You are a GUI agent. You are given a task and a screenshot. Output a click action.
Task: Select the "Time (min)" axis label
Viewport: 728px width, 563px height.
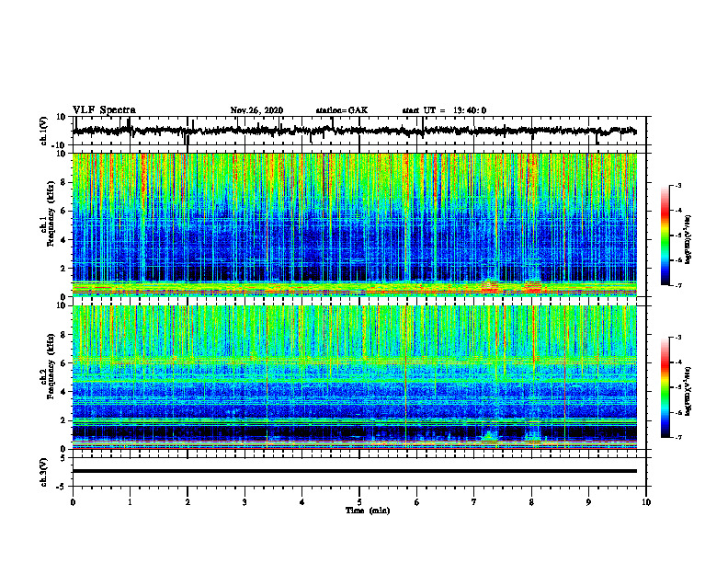[368, 511]
